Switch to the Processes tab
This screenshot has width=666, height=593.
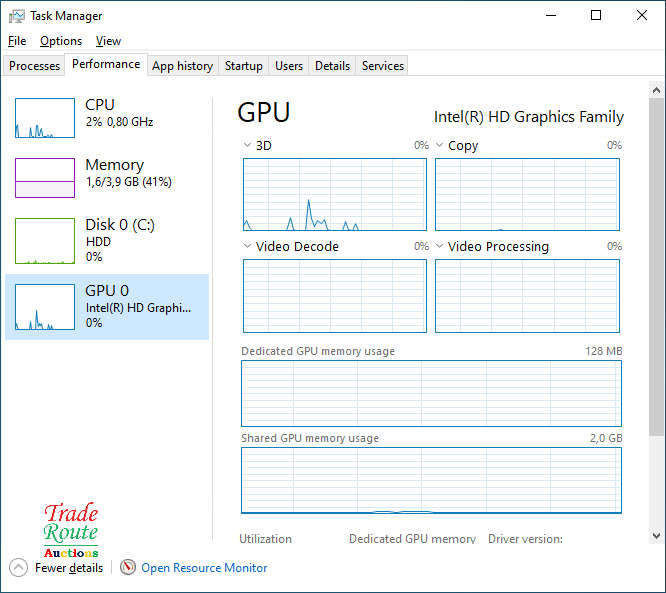(35, 66)
